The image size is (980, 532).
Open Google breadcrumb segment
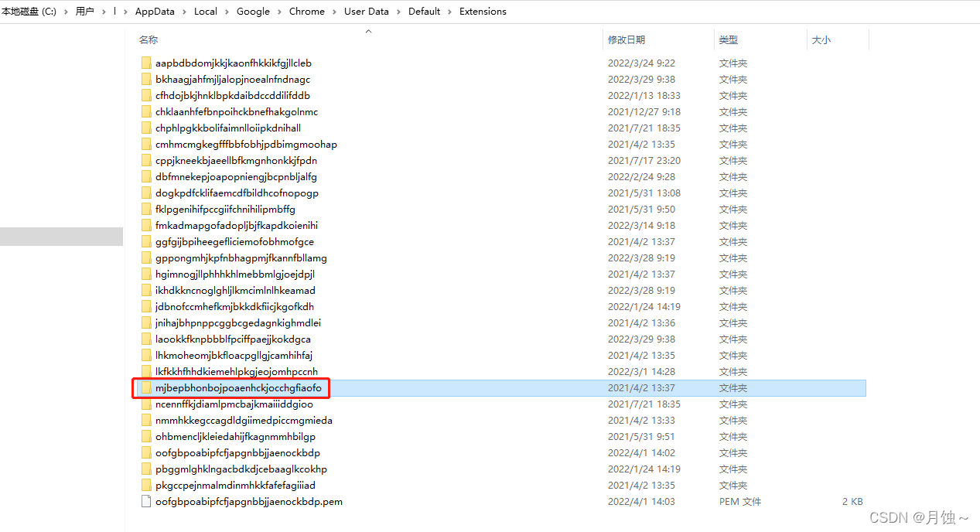click(254, 12)
